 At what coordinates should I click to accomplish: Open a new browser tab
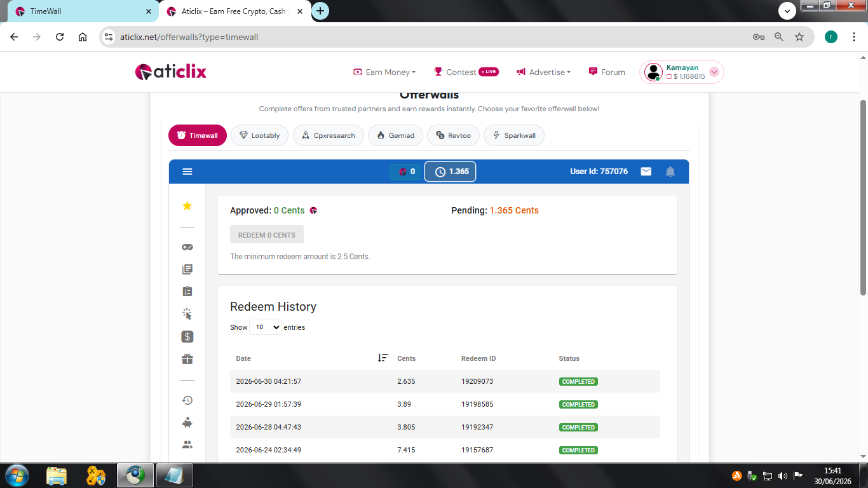pos(320,11)
